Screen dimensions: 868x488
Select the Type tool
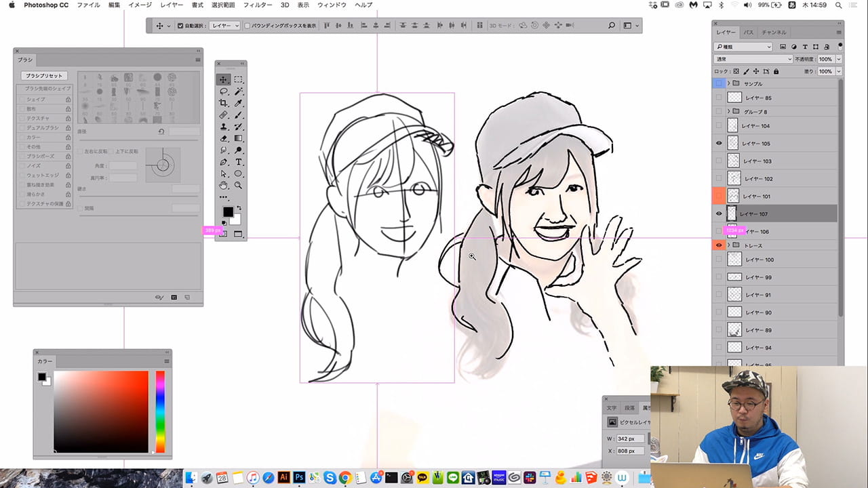239,162
